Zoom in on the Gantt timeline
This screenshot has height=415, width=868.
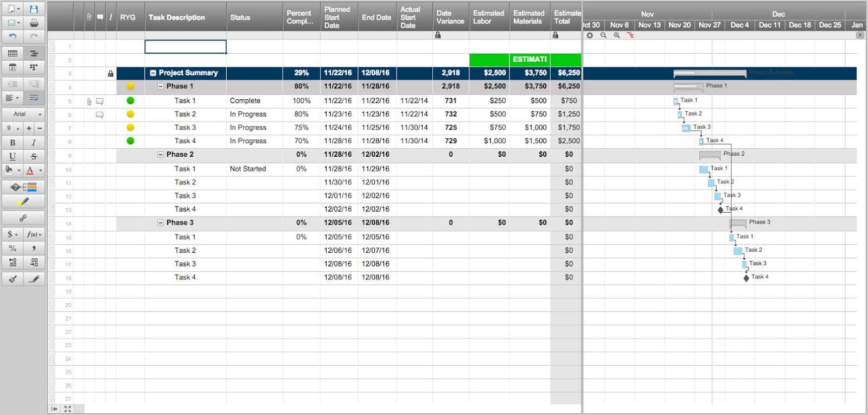click(x=617, y=35)
